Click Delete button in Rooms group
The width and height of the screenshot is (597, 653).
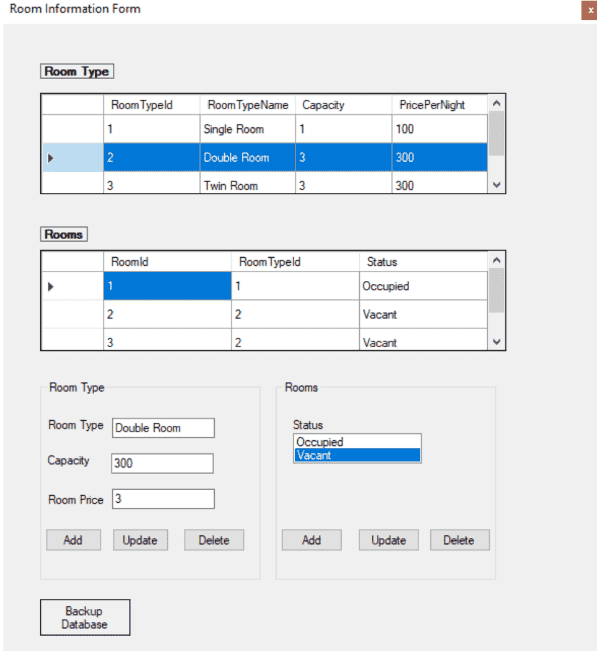click(x=460, y=540)
